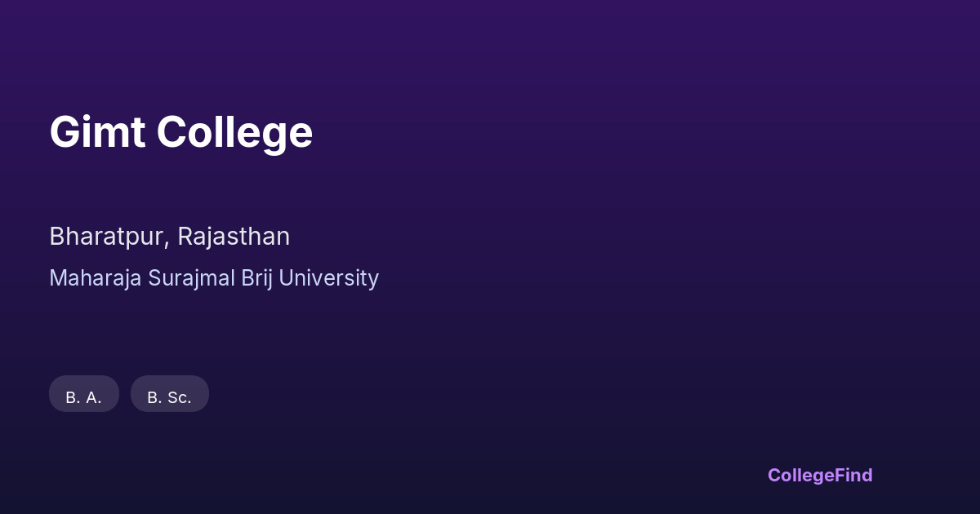Image resolution: width=980 pixels, height=514 pixels.
Task: Click the Gimt College heading
Action: pyautogui.click(x=180, y=132)
